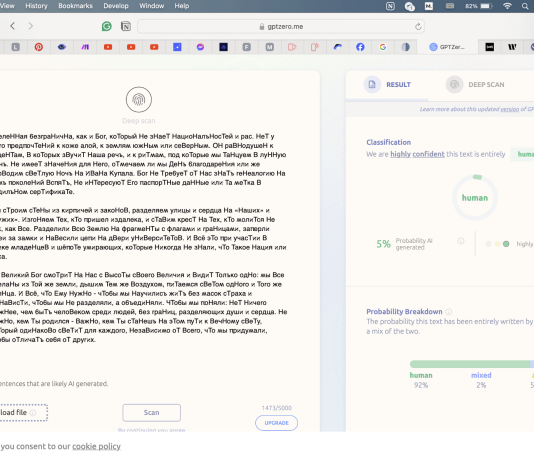534x462 pixels.
Task: Click the circular human result gauge
Action: tap(475, 198)
